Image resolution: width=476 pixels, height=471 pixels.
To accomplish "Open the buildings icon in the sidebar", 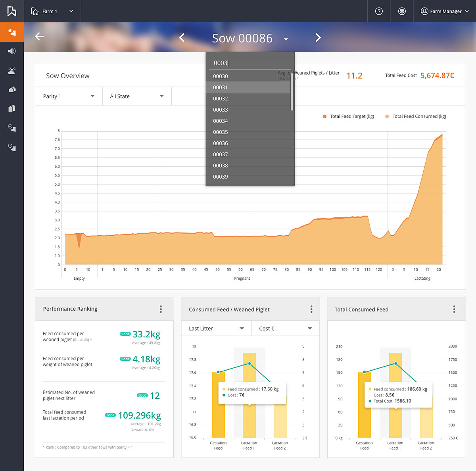I will point(12,108).
